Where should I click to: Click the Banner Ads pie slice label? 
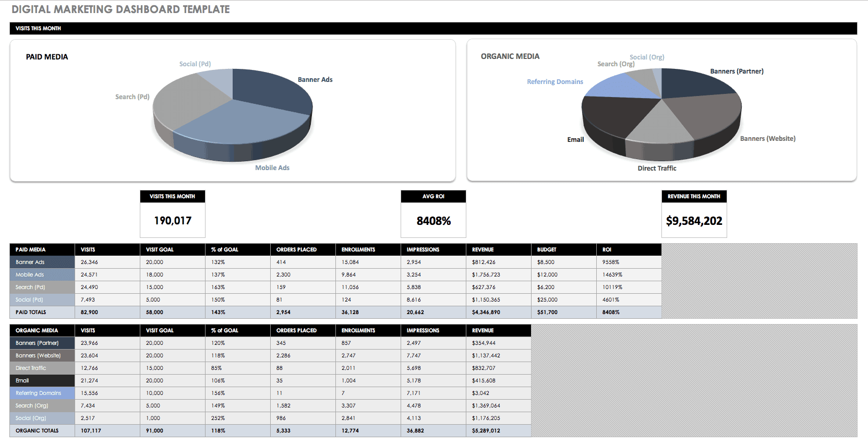(315, 80)
